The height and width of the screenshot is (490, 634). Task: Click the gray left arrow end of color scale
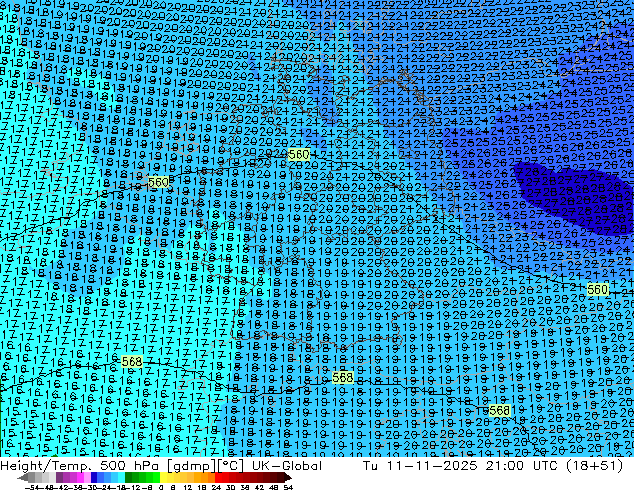23,478
